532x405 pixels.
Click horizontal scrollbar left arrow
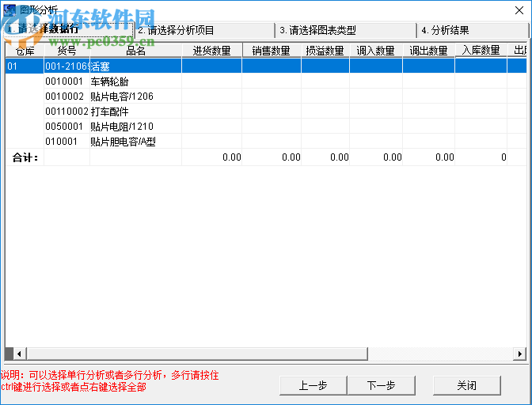pos(19,354)
